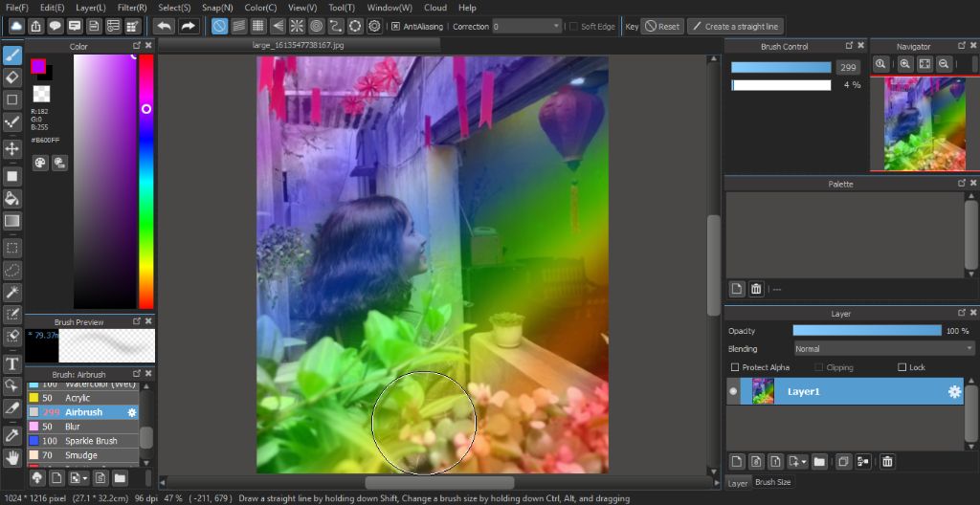Click the Redo arrow
980x505 pixels.
tap(188, 26)
